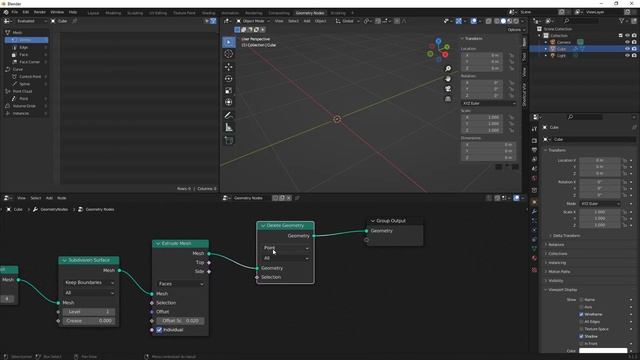The image size is (640, 360).
Task: Select the Cursor tool in viewport toolbar
Action: (229, 54)
